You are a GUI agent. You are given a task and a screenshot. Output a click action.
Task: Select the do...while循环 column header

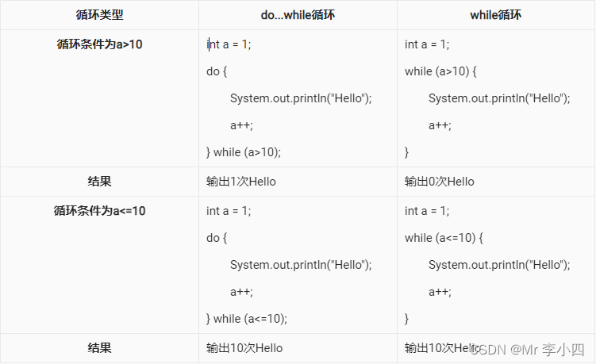pos(298,15)
